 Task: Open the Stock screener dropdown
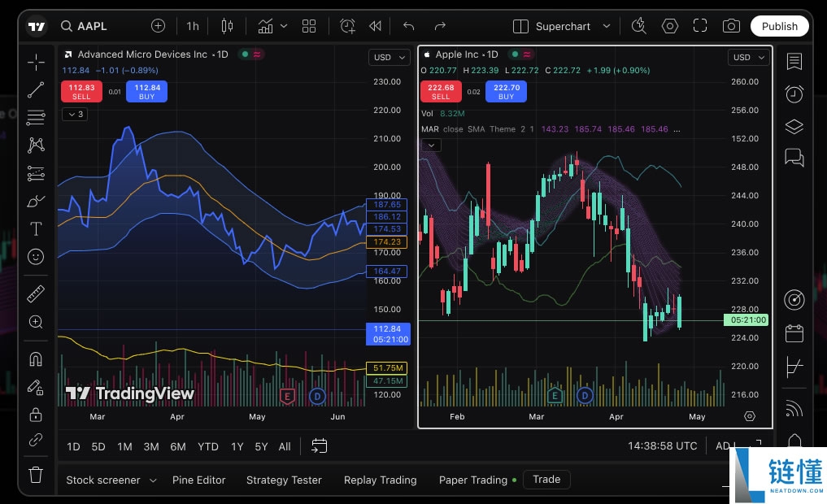click(x=111, y=480)
